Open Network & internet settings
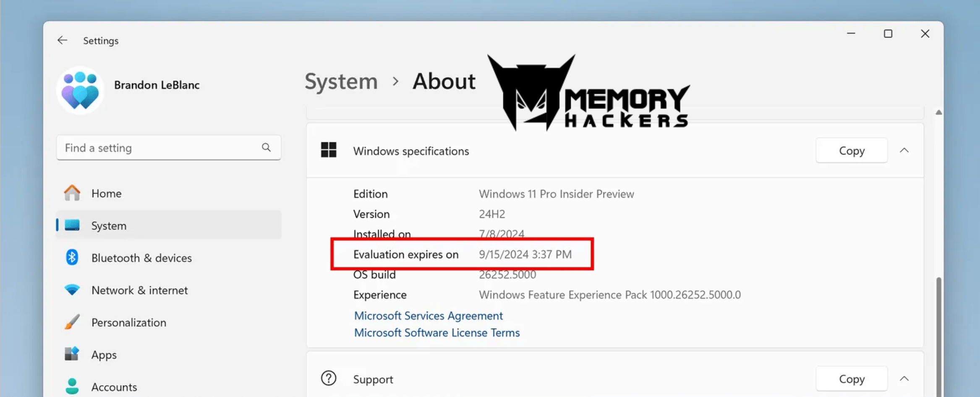 tap(169, 290)
